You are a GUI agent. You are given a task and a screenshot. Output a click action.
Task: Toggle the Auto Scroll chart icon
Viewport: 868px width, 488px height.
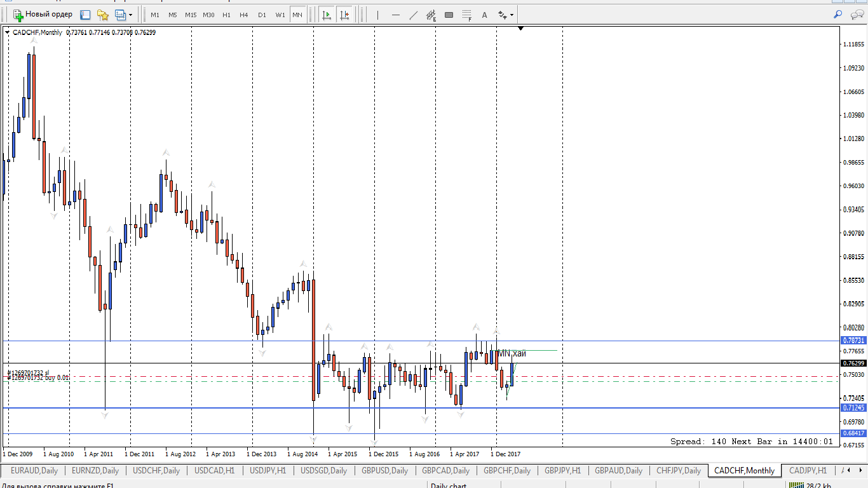click(327, 15)
